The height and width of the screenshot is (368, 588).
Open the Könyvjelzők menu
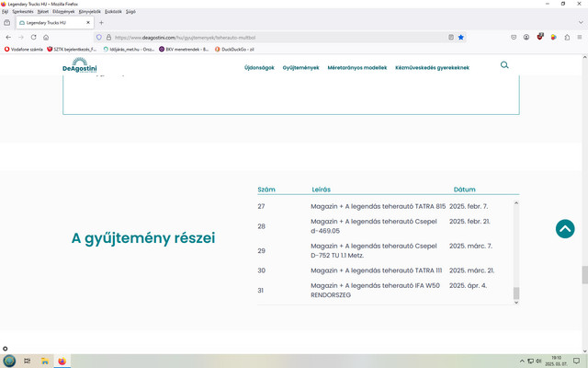(90, 12)
